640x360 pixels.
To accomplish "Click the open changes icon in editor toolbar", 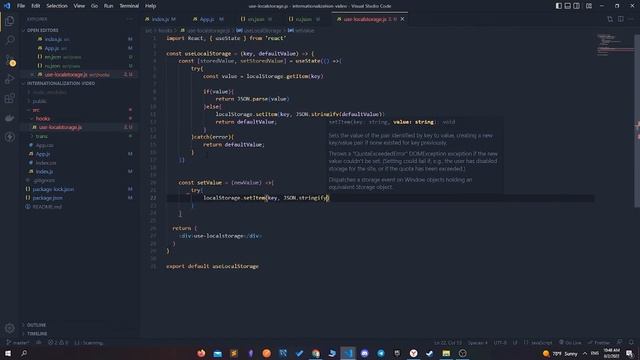I will tap(610, 19).
